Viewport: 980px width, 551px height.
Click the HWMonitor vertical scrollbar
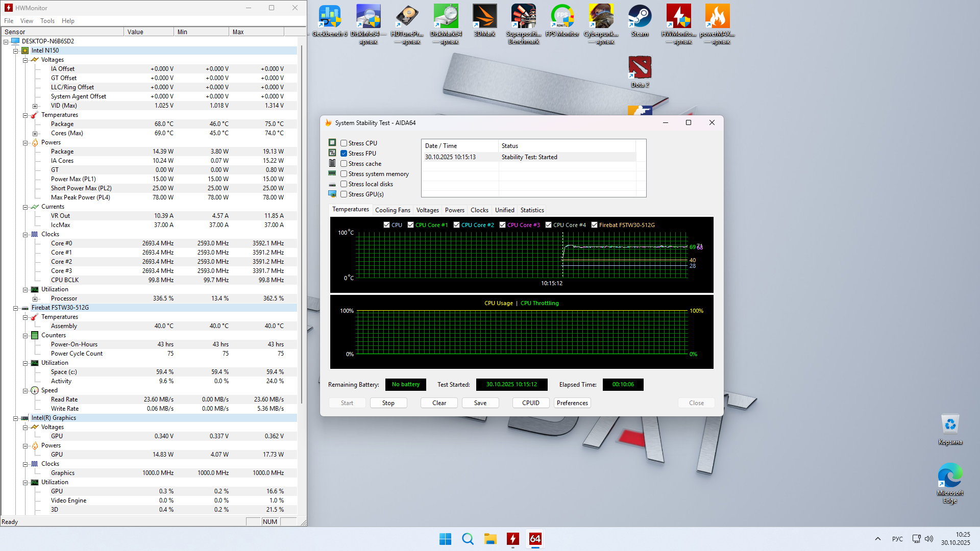click(x=302, y=224)
